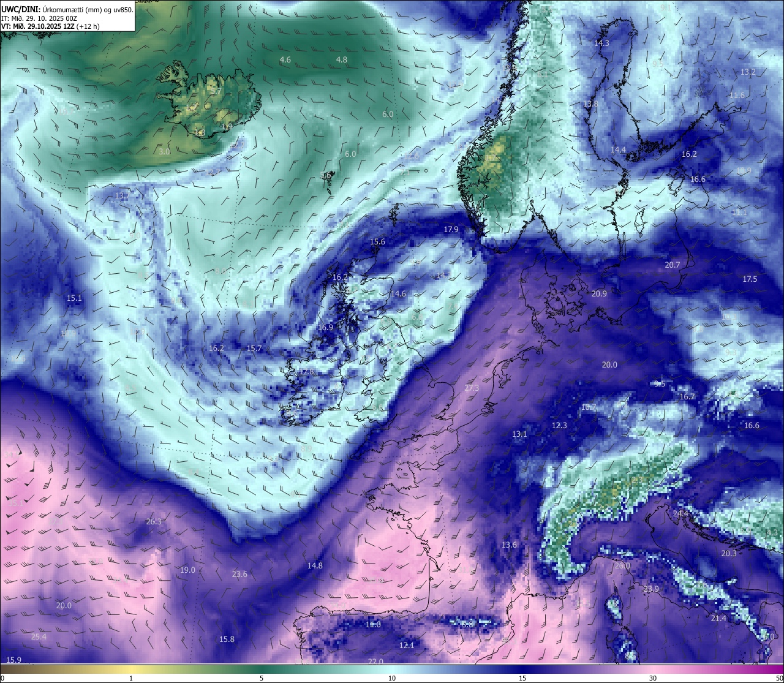Click the 24.4 value near the Adriatic
Image resolution: width=784 pixels, height=683 pixels.
point(680,513)
